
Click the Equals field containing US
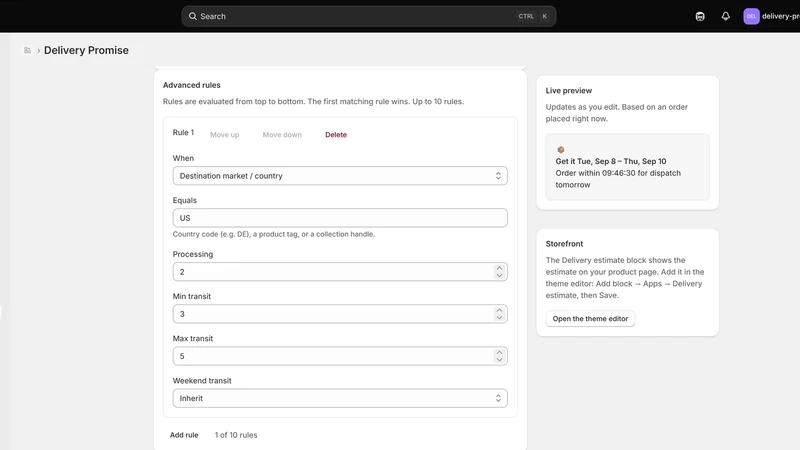340,218
